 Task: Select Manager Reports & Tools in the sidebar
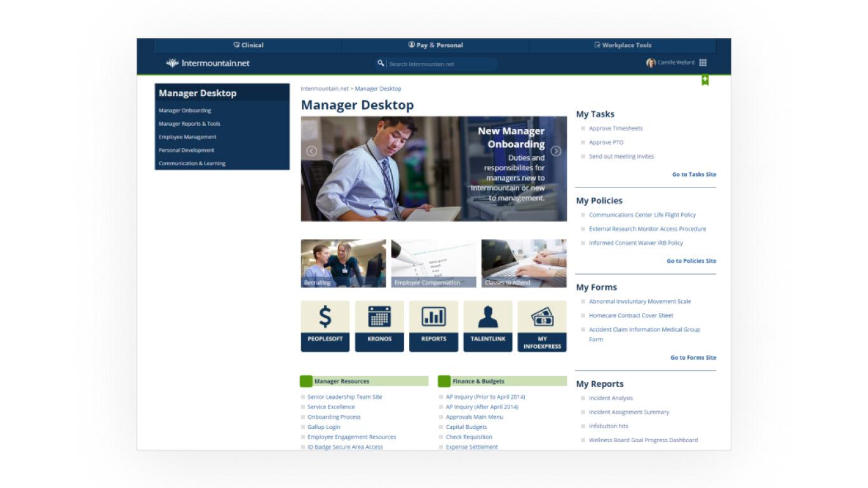[189, 124]
